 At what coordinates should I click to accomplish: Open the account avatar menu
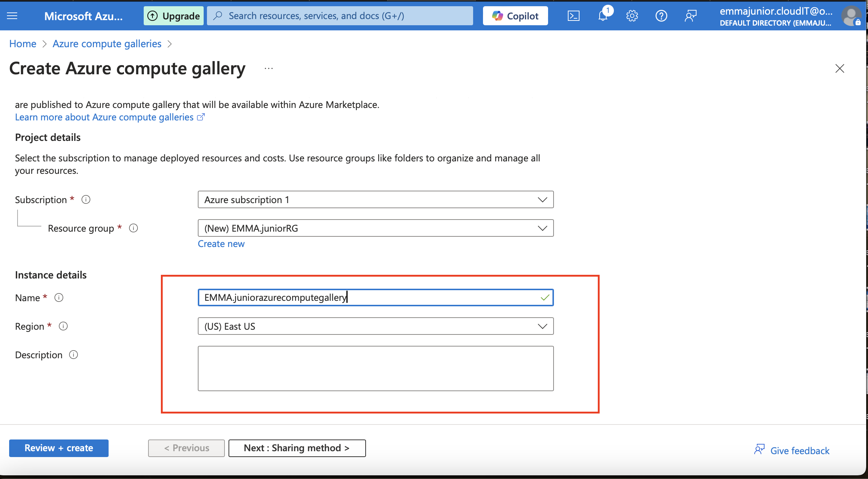(851, 16)
